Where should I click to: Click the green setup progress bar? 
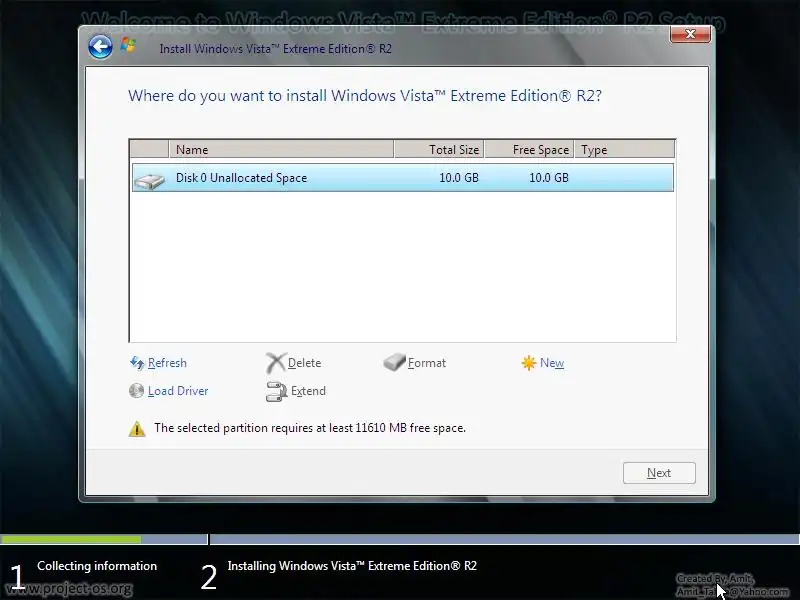[71, 539]
